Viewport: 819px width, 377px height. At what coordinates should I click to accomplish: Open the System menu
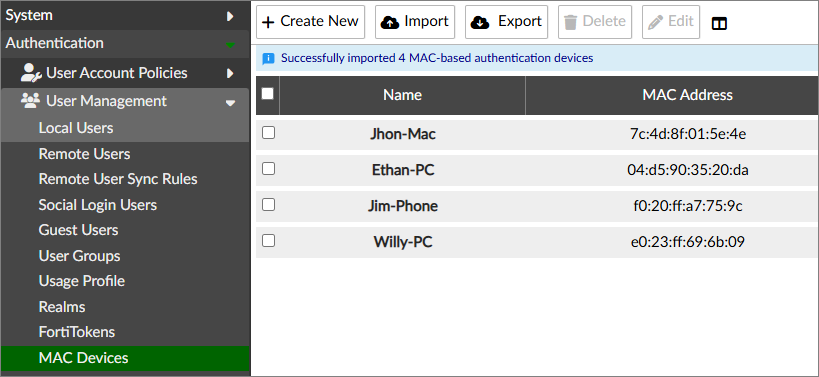tap(125, 15)
